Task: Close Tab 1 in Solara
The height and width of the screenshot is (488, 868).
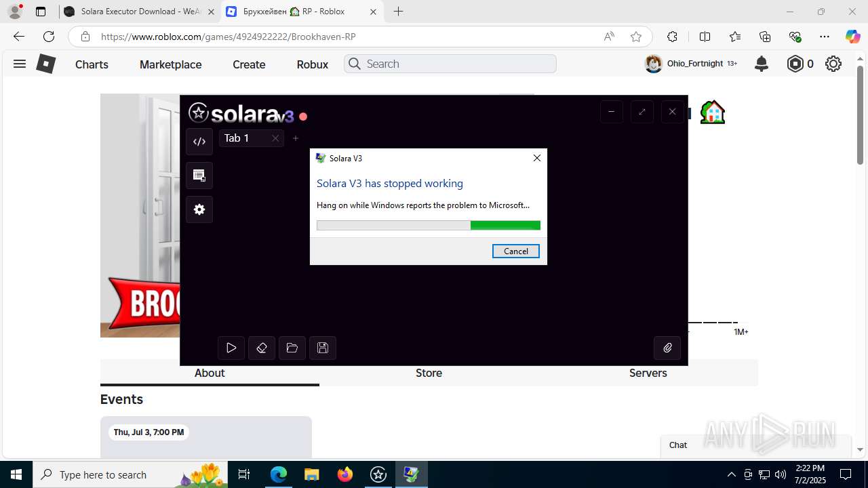Action: (x=275, y=138)
